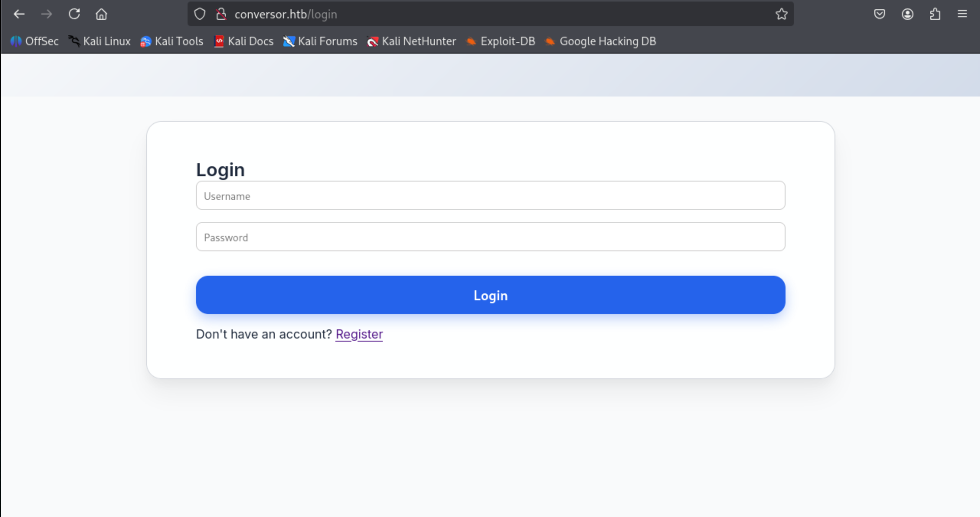The height and width of the screenshot is (517, 980).
Task: Open the Register link
Action: [359, 334]
